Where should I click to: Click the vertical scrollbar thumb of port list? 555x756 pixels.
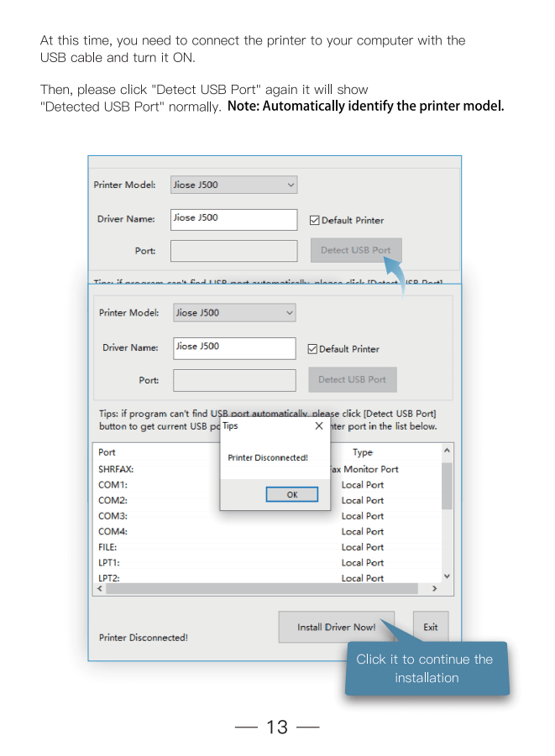[447, 486]
